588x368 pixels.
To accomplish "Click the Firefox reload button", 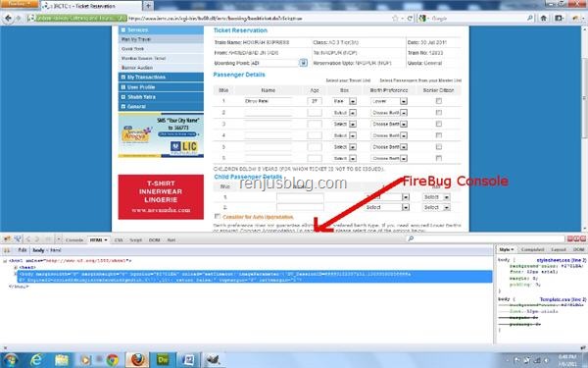I will (410, 18).
